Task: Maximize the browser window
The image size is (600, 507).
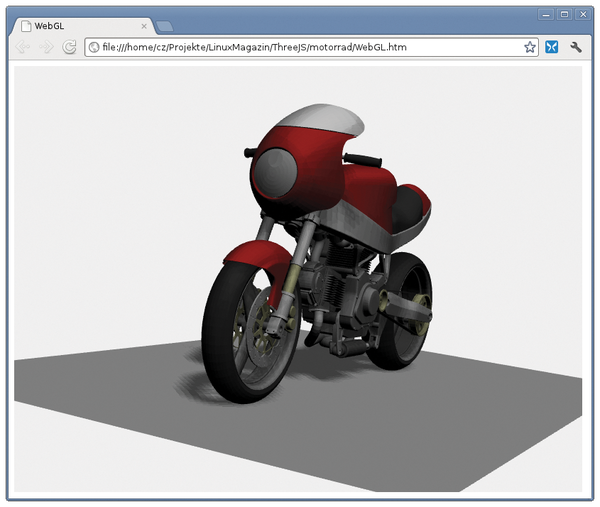Action: click(x=564, y=14)
